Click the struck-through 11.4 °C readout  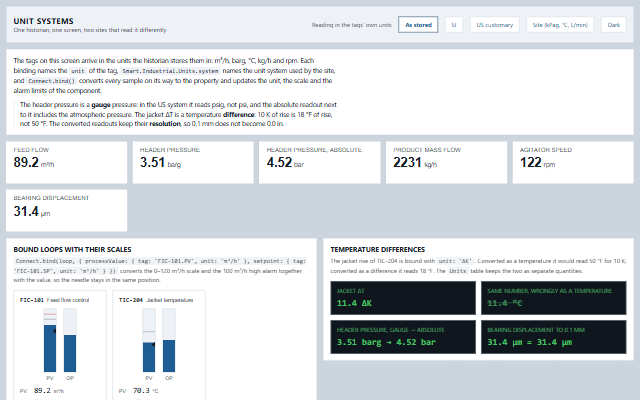[553, 298]
